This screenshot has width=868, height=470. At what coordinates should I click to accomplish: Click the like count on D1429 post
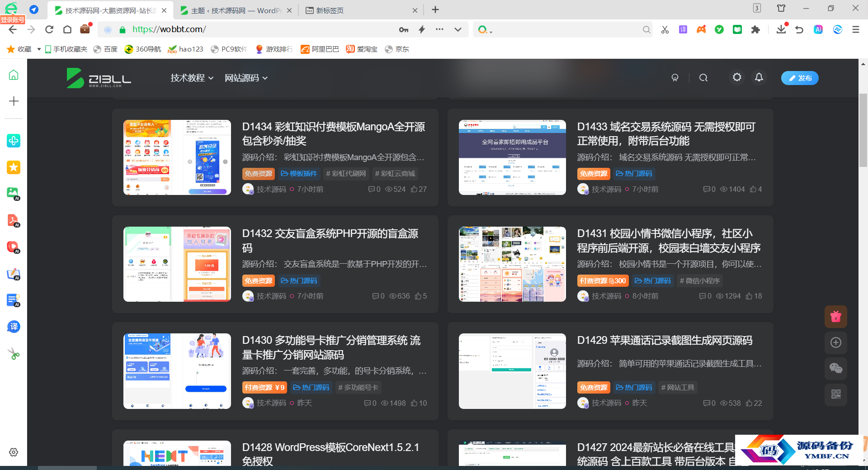click(754, 403)
